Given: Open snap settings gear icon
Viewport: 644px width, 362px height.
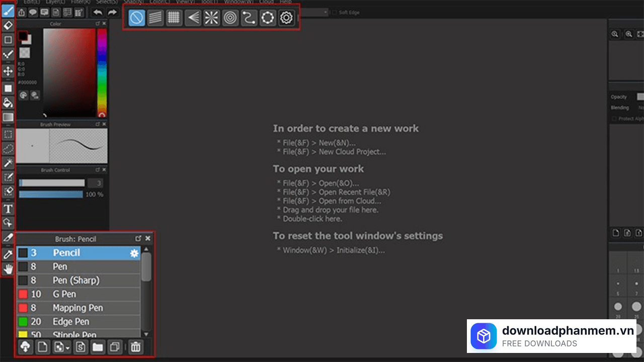Looking at the screenshot, I should click(286, 18).
